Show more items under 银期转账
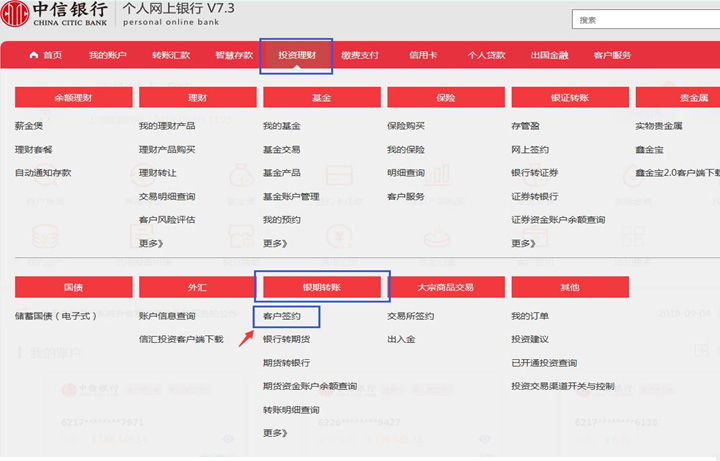The height and width of the screenshot is (461, 720). 274,433
